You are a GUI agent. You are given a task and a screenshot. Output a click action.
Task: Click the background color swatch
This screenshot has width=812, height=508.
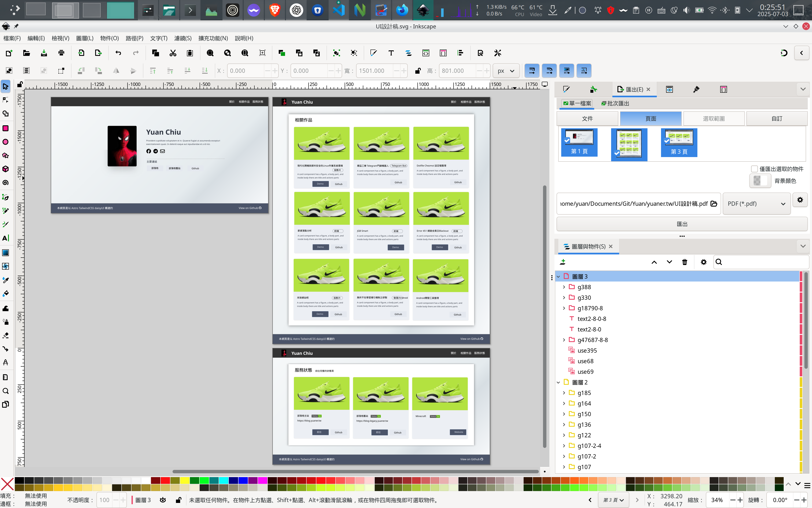[x=760, y=181]
